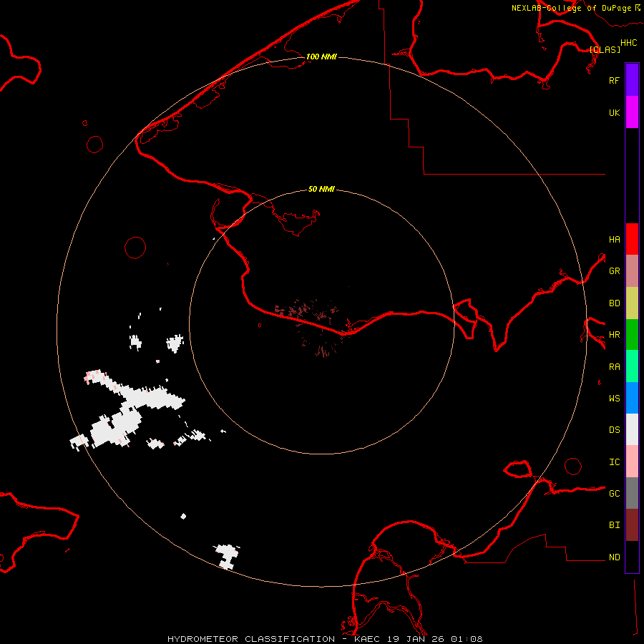Screen dimensions: 644x644
Task: Pick the green HR legend swatch
Action: coord(632,335)
